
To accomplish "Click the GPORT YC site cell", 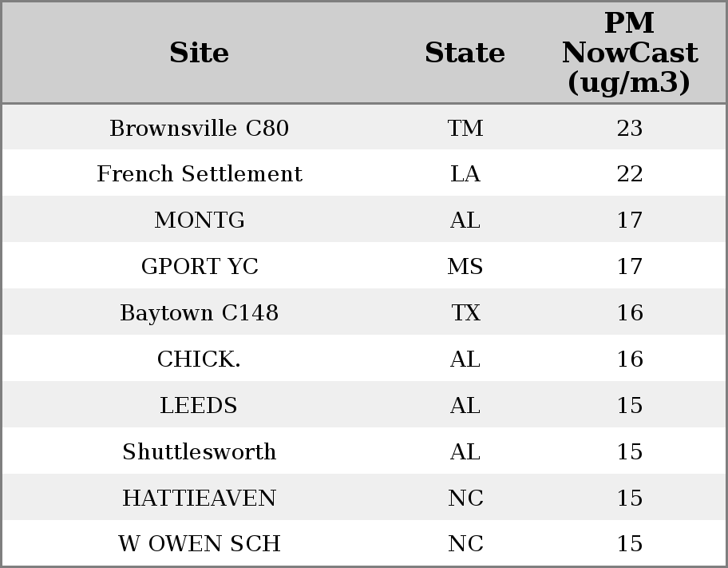I will 199,267.
